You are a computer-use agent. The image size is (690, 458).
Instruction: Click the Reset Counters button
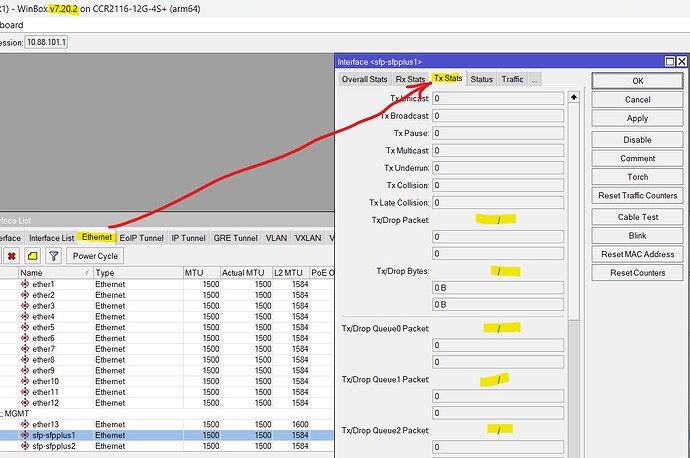pos(637,273)
